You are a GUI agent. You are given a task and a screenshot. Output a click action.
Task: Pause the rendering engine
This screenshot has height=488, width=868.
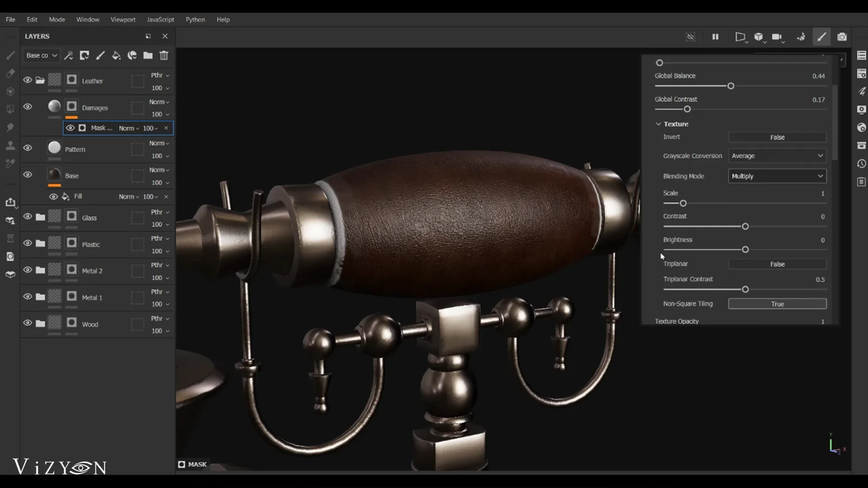point(716,37)
